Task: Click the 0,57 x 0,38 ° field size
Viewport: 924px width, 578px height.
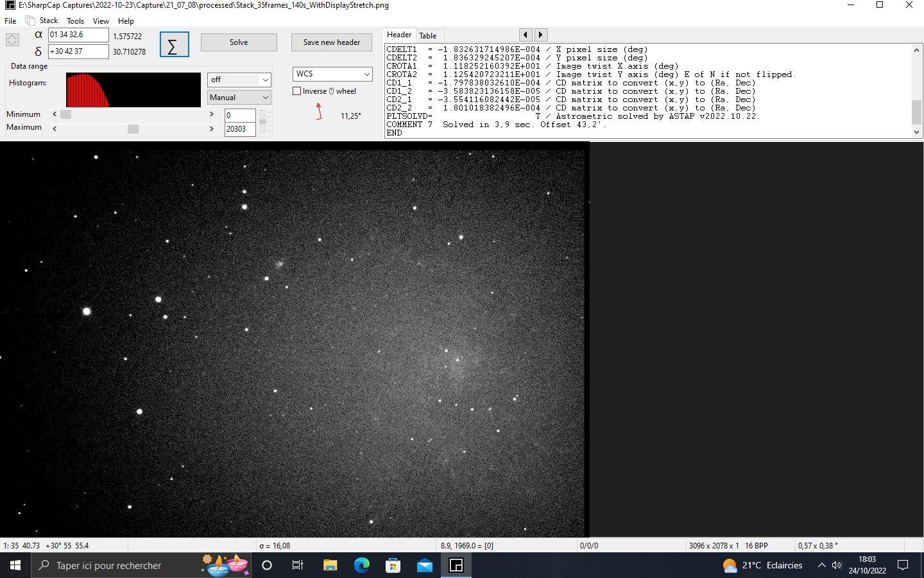Action: 818,546
